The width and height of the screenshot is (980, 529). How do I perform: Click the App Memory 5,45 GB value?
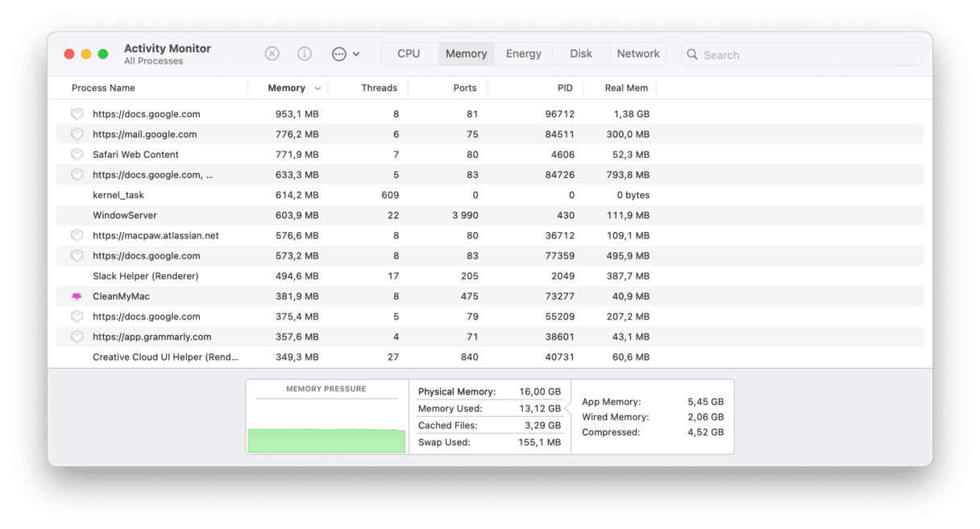click(707, 402)
